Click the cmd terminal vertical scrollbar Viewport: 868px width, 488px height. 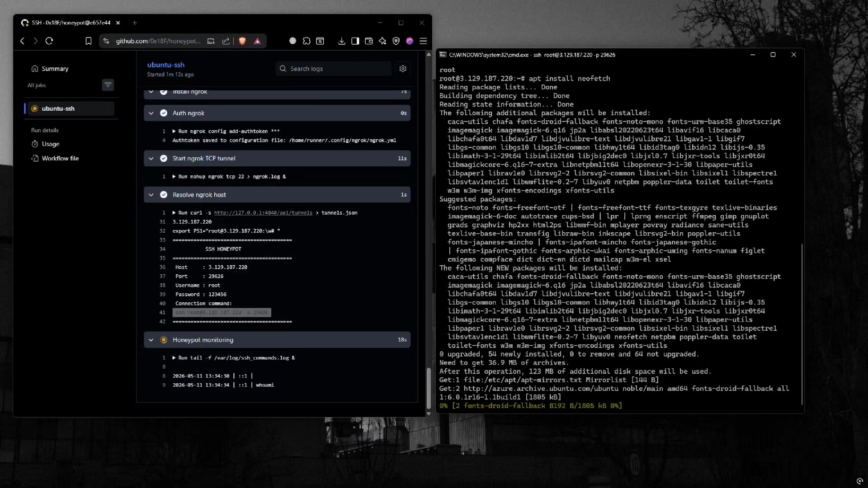802,324
